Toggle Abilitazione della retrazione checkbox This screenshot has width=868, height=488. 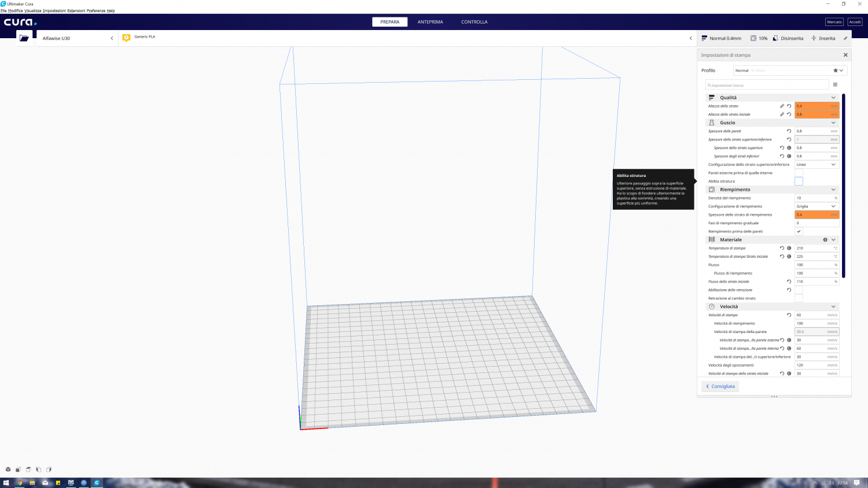coord(799,290)
